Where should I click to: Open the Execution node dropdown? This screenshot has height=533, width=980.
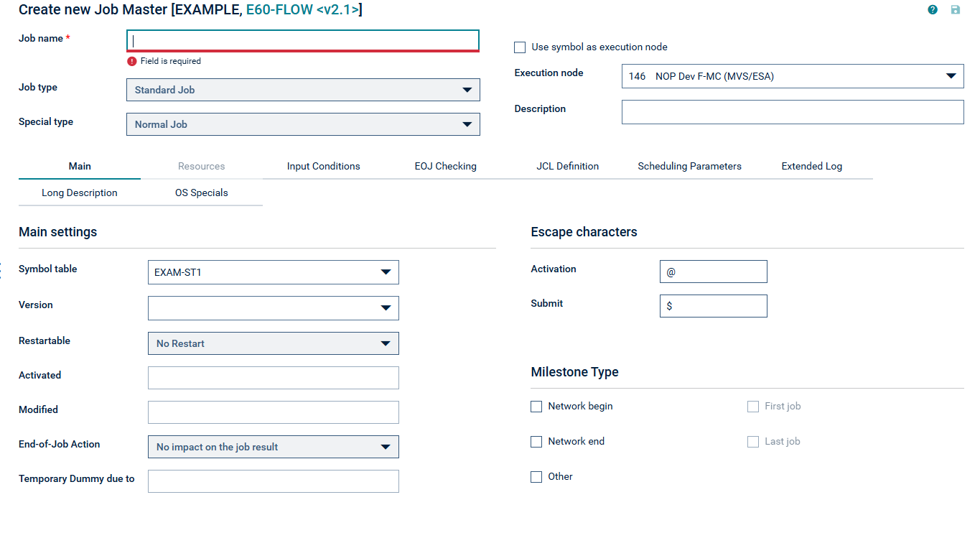pyautogui.click(x=793, y=76)
